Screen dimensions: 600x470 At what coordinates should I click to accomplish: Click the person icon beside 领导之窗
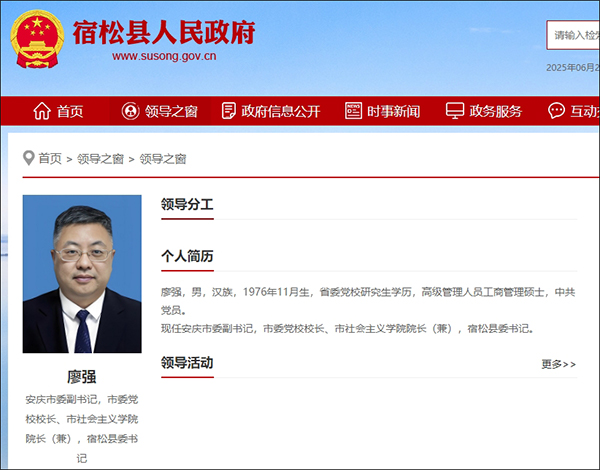[x=130, y=111]
